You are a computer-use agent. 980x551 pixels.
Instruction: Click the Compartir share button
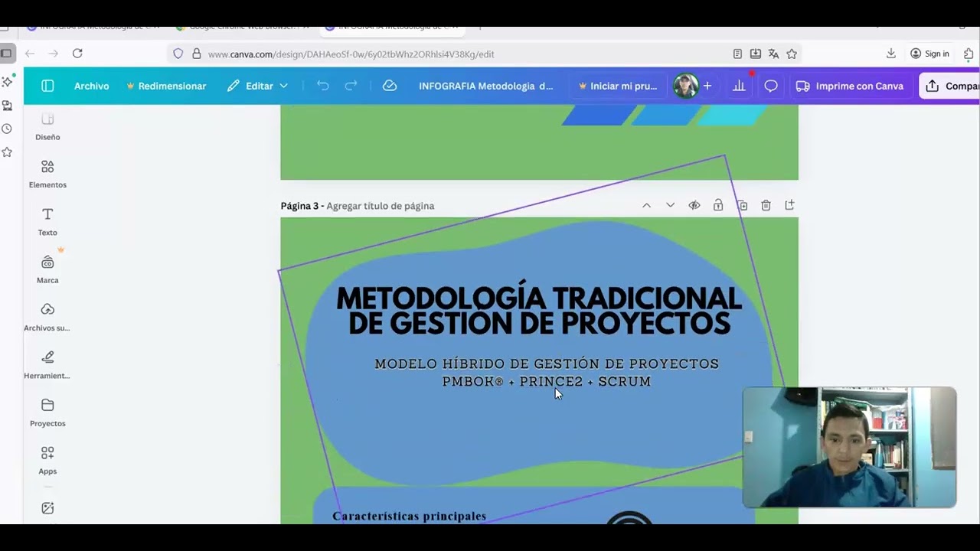tap(949, 86)
